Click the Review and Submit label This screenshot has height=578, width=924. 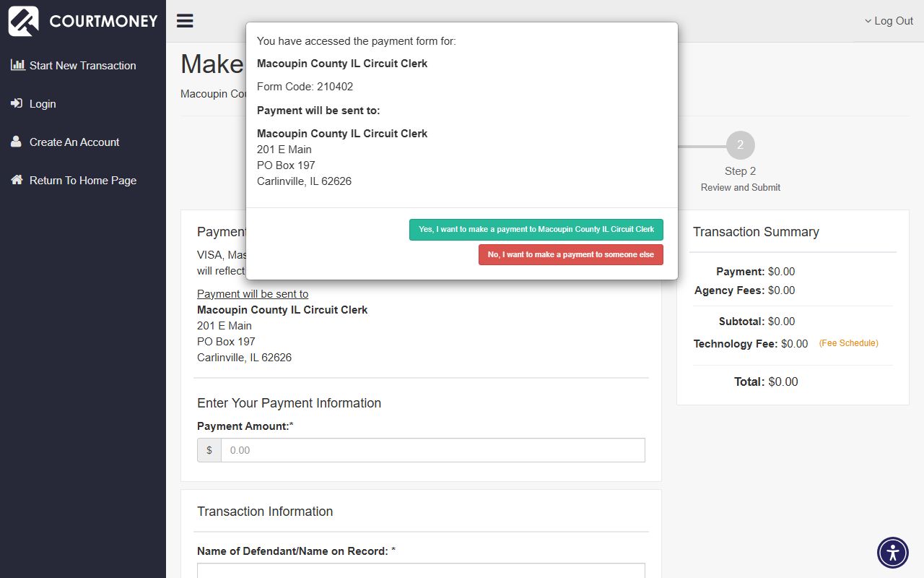741,187
